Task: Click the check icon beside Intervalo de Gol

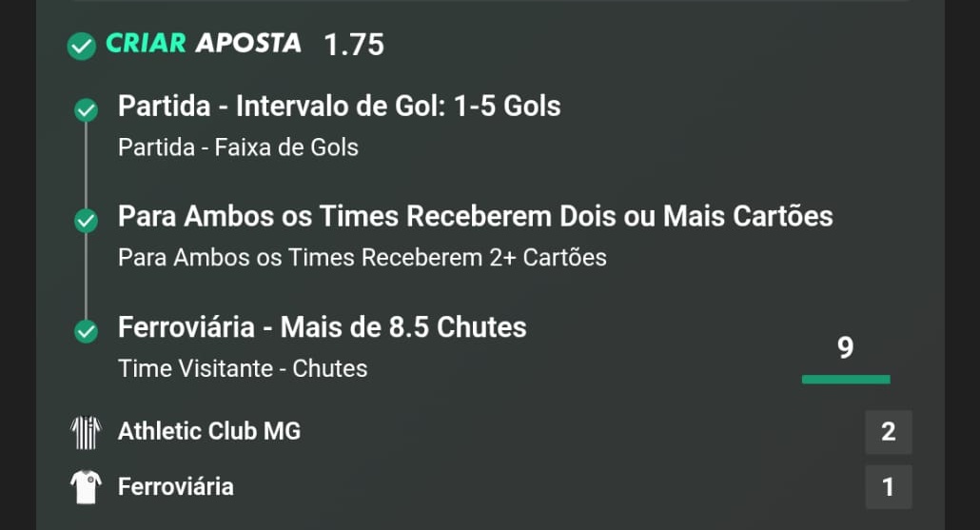Action: point(87,110)
